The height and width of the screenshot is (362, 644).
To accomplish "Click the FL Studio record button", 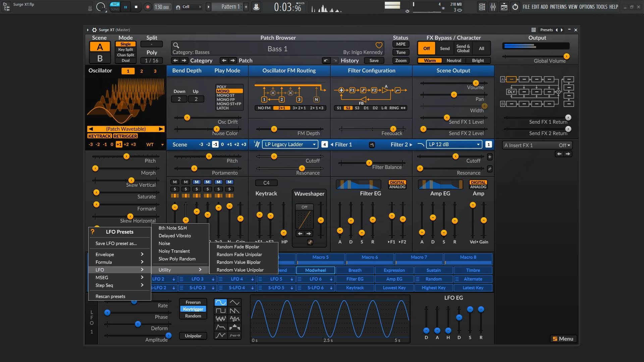I will 147,7.
